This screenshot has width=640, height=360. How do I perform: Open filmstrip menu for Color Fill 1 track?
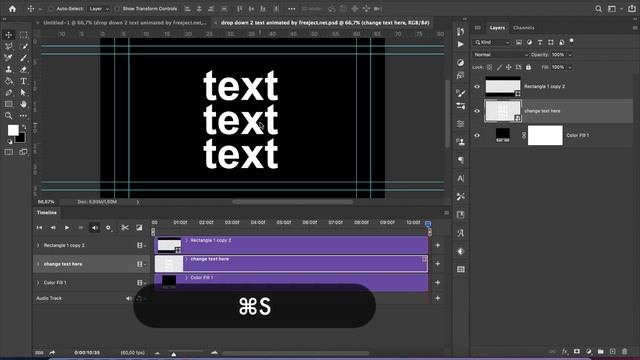[x=141, y=282]
